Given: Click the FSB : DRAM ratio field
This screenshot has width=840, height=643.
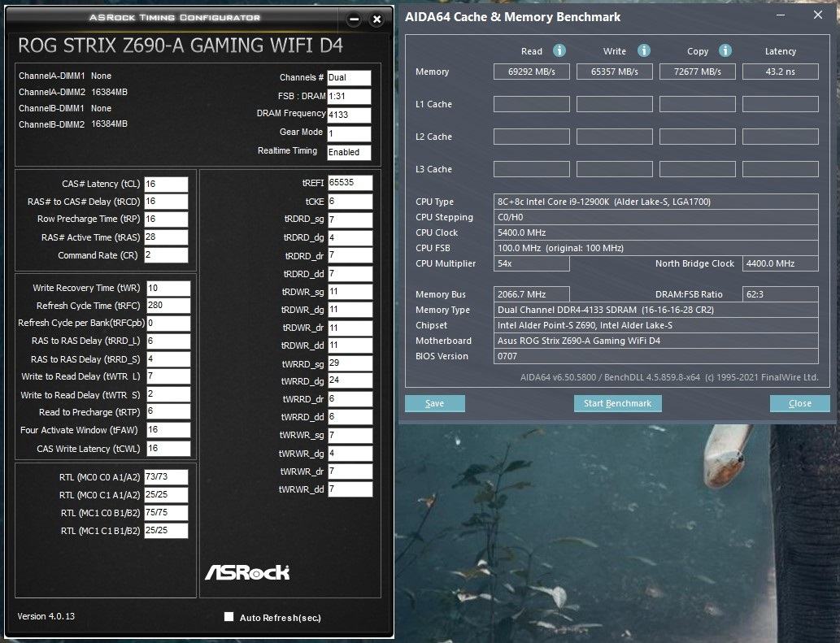Looking at the screenshot, I should coord(349,97).
